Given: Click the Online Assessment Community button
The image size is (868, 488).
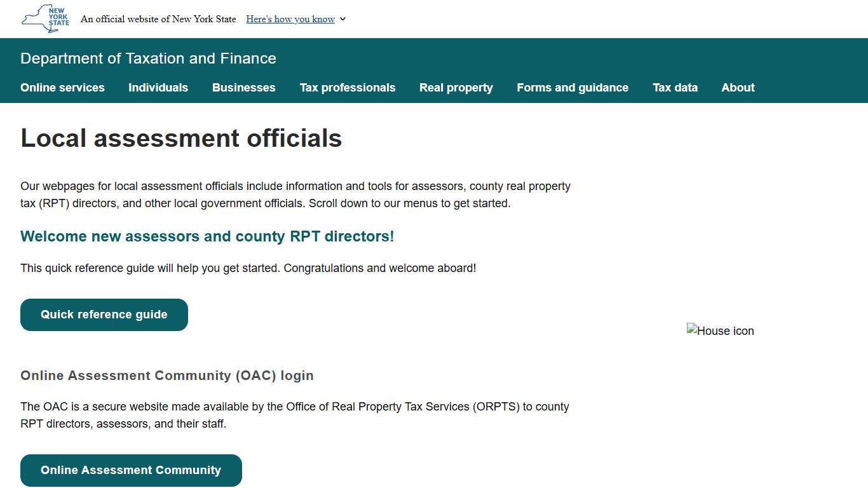Looking at the screenshot, I should coord(131,470).
